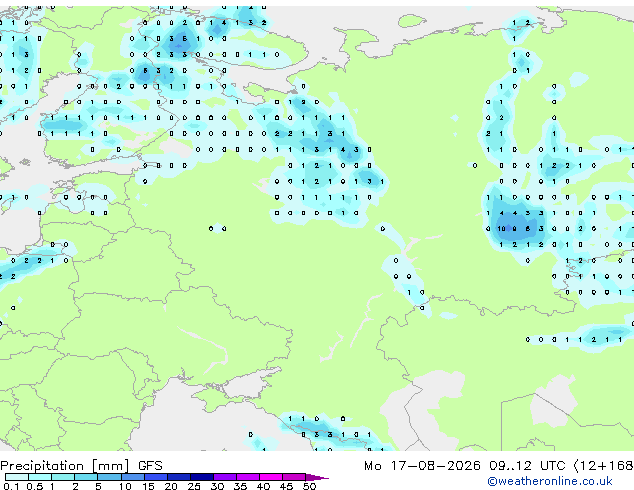634x490 pixels.
Task: Click the 0.1–0.5 mm legend color box
Action: coord(17,477)
